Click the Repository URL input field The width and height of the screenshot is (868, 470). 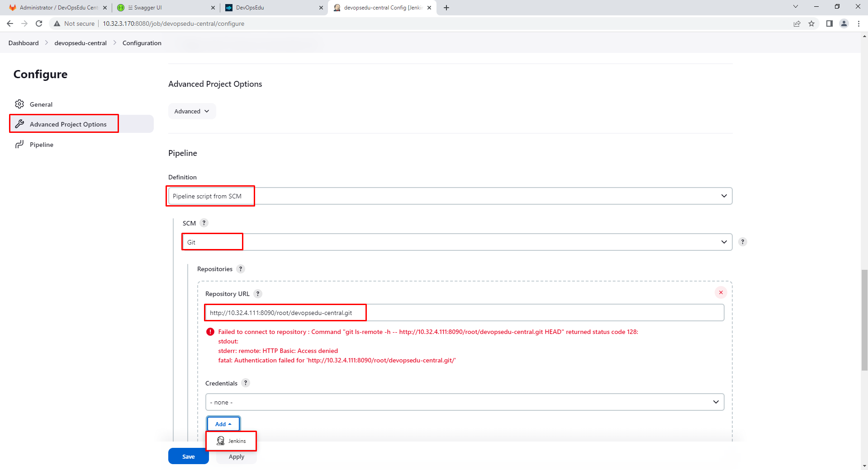point(465,313)
